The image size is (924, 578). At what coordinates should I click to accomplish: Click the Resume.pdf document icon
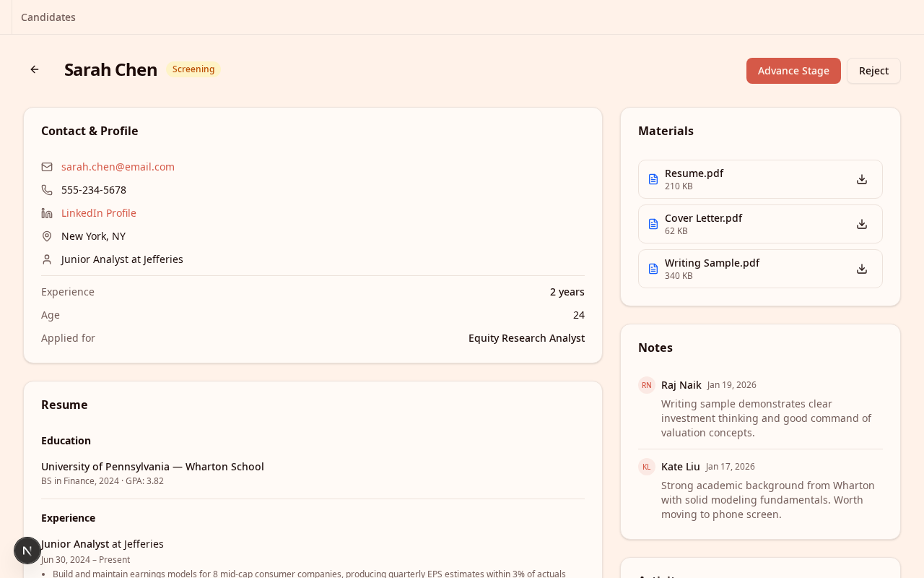[653, 179]
